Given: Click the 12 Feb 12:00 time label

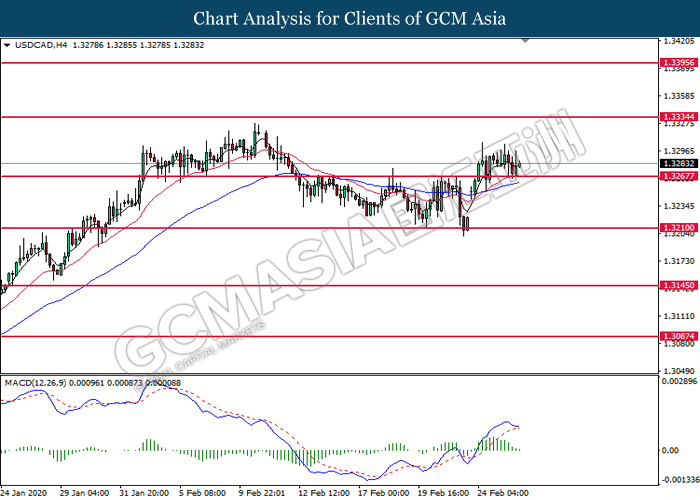Looking at the screenshot, I should point(326,493).
